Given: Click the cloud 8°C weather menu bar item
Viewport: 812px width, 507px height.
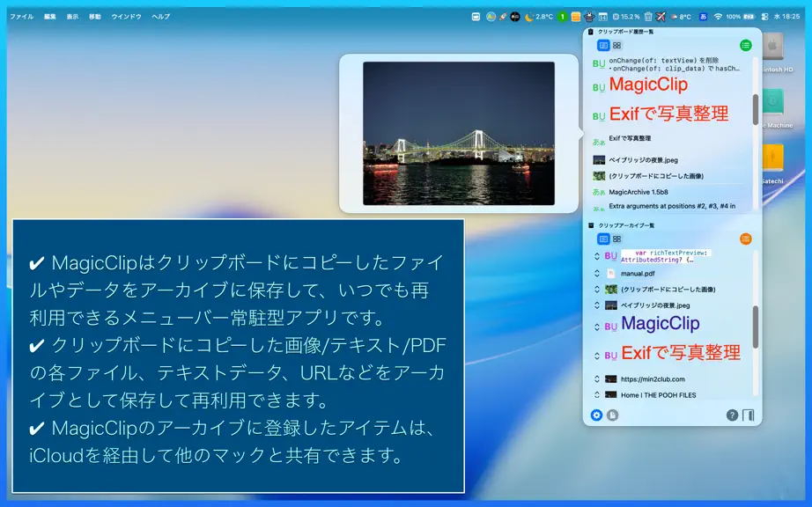Looking at the screenshot, I should tap(681, 17).
